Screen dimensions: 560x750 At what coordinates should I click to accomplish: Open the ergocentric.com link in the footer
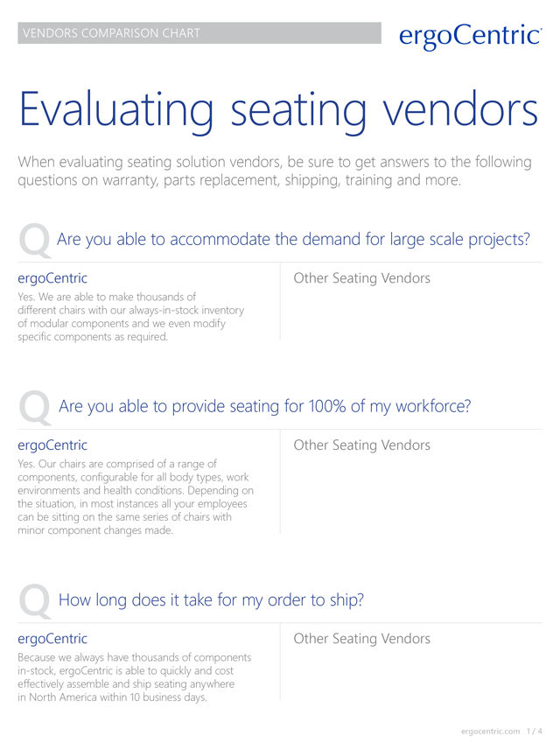coord(490,731)
